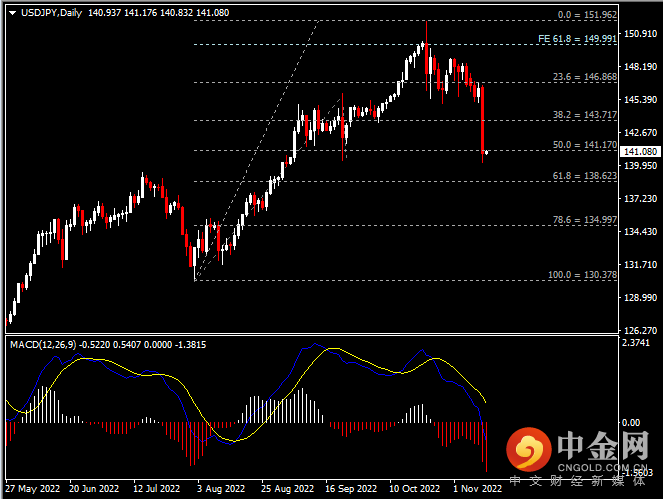The image size is (663, 499).
Task: Select the USDJPY,Daily chart title
Action: (x=51, y=13)
